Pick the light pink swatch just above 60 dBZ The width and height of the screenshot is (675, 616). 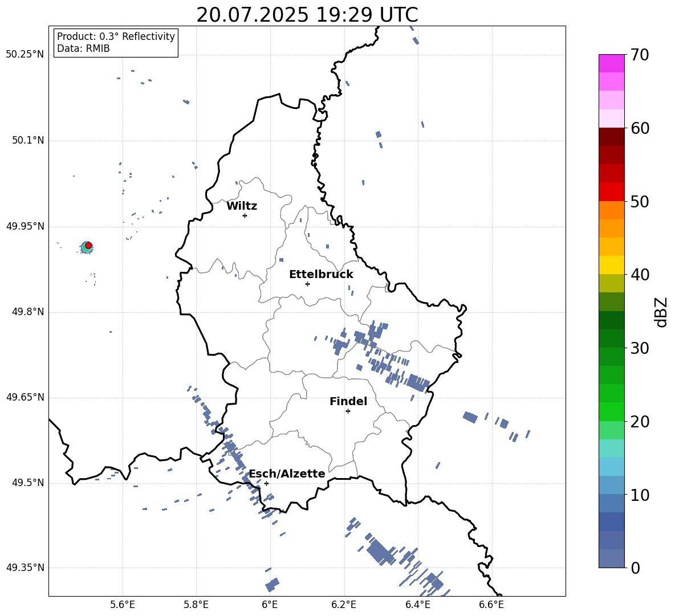[x=611, y=119]
